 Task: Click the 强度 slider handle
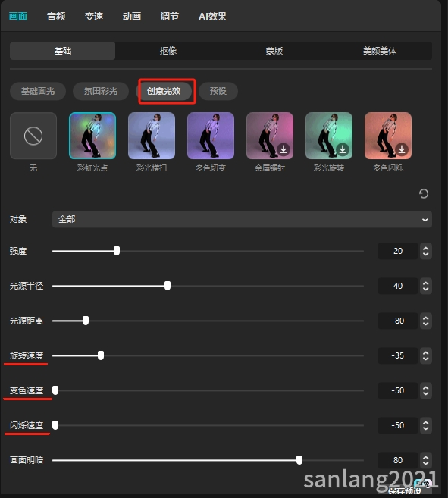coord(117,251)
